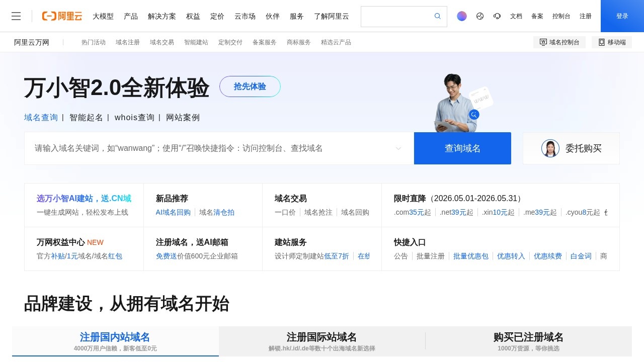Image resolution: width=644 pixels, height=362 pixels.
Task: Click the 批量优惠包 link
Action: [471, 256]
